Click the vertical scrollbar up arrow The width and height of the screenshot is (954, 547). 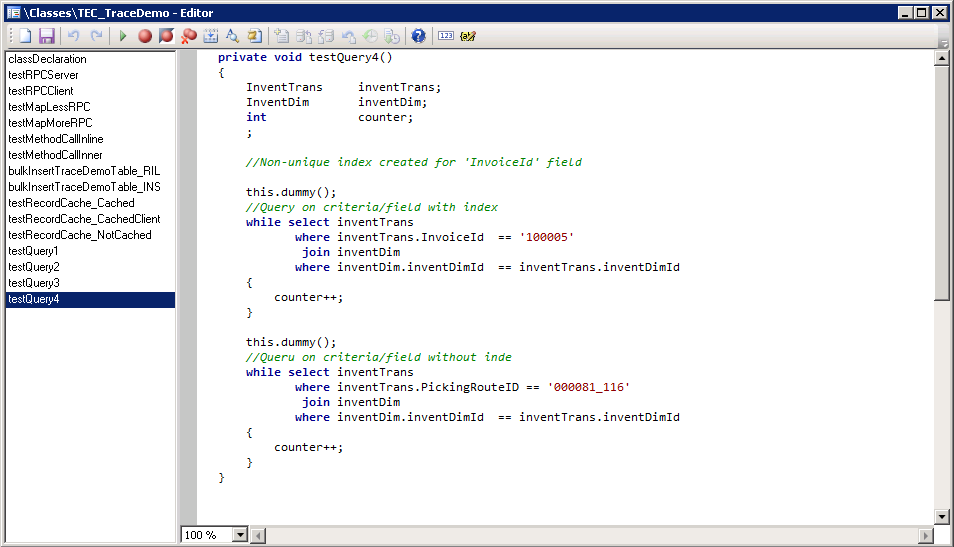(941, 58)
